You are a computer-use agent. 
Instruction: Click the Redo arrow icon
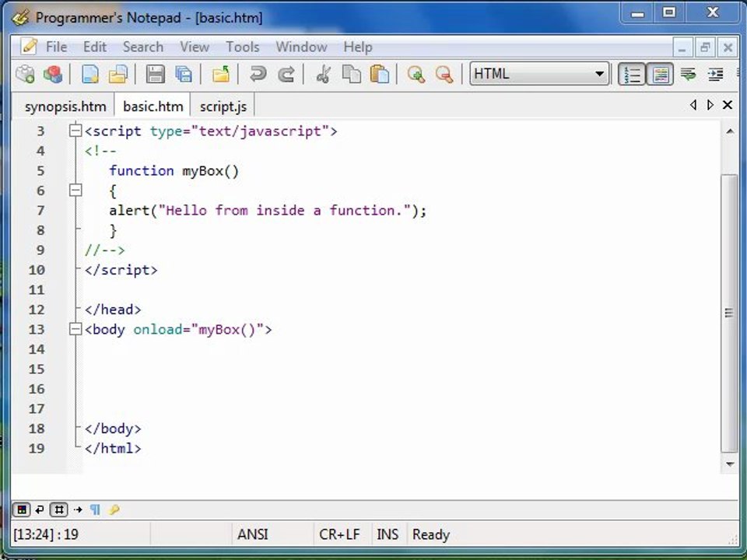pyautogui.click(x=286, y=75)
